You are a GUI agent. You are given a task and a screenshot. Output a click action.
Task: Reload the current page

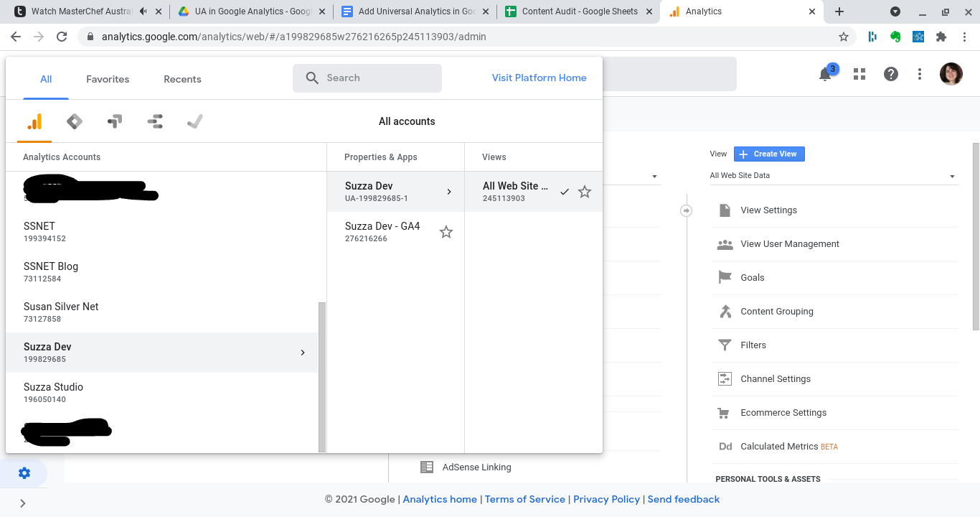62,37
